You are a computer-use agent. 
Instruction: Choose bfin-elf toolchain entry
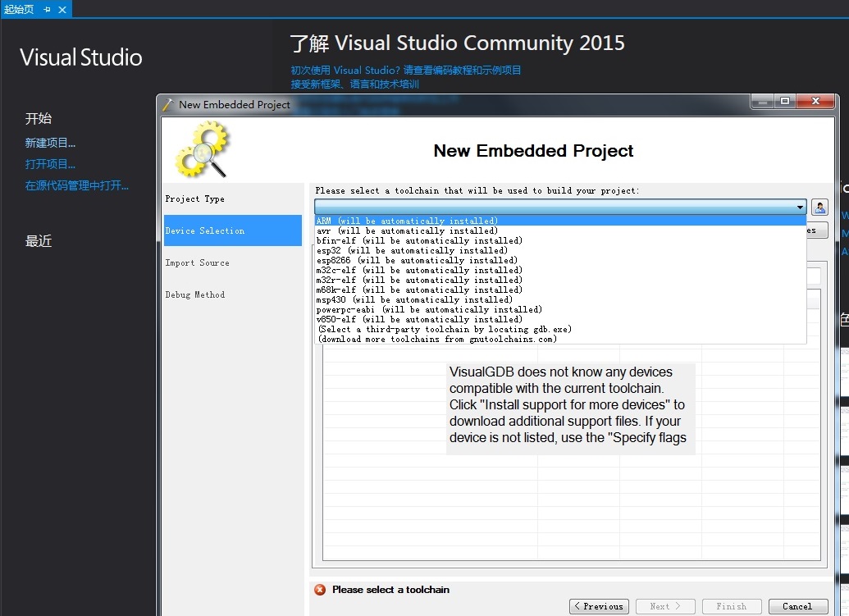coord(560,240)
